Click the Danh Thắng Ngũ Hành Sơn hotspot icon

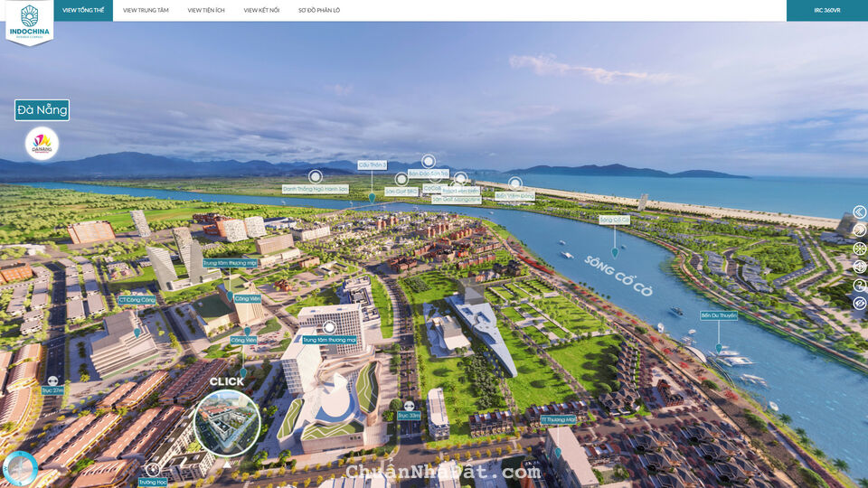(315, 176)
